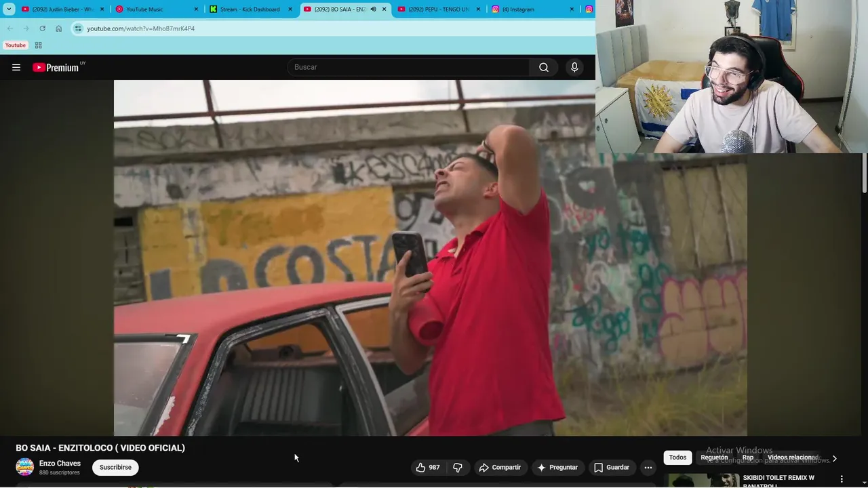Mute the BO SAIA tab audio icon
The height and width of the screenshot is (488, 868).
373,9
